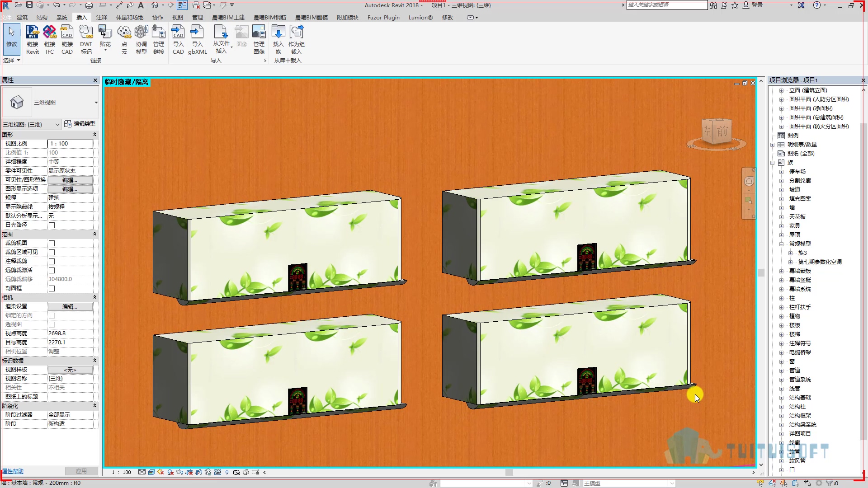Enable the 注释裁剪 checkbox
Screen dimensions: 868x488
pos(52,261)
